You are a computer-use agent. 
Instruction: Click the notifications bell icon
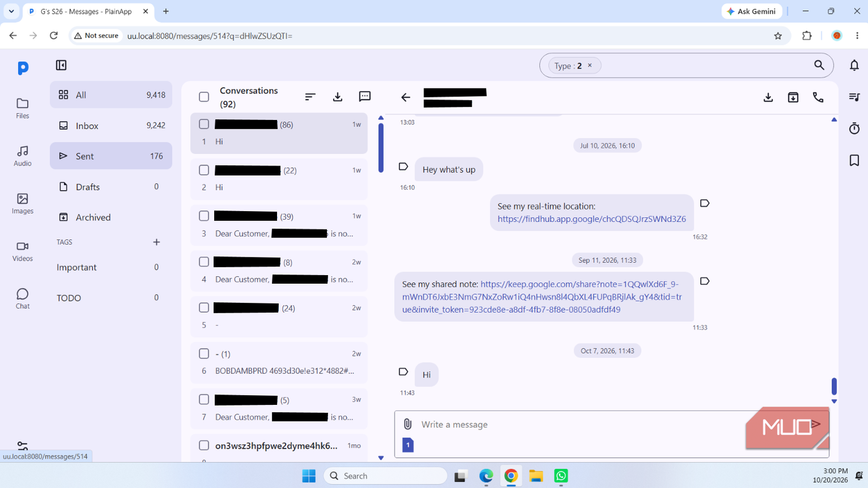(x=854, y=65)
